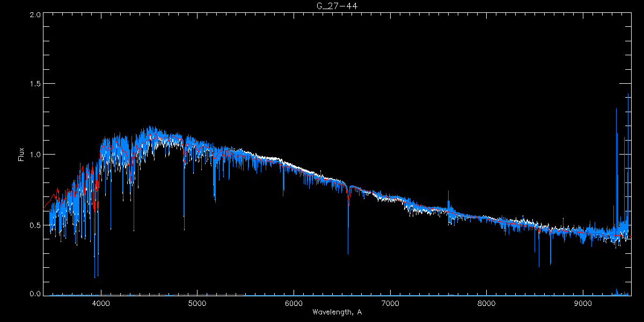The width and height of the screenshot is (644, 322).
Task: Click the 4000 wavelength tick label
Action: [x=101, y=303]
